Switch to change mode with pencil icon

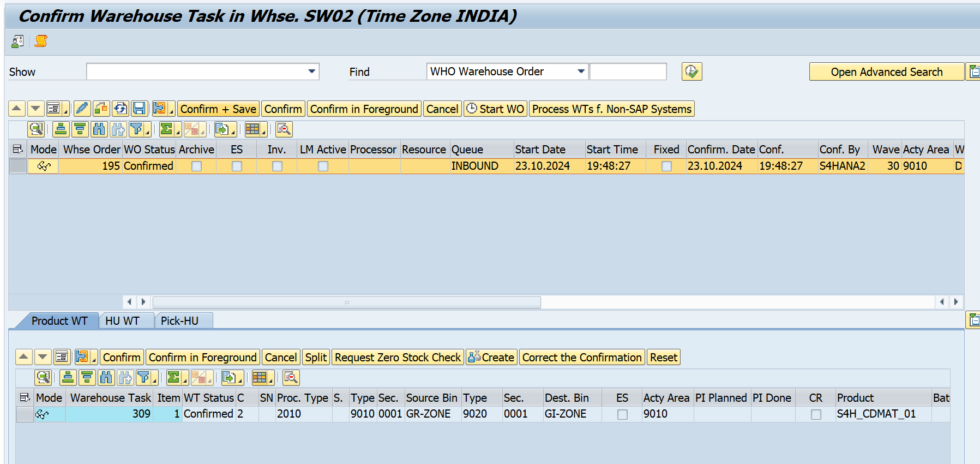point(82,109)
